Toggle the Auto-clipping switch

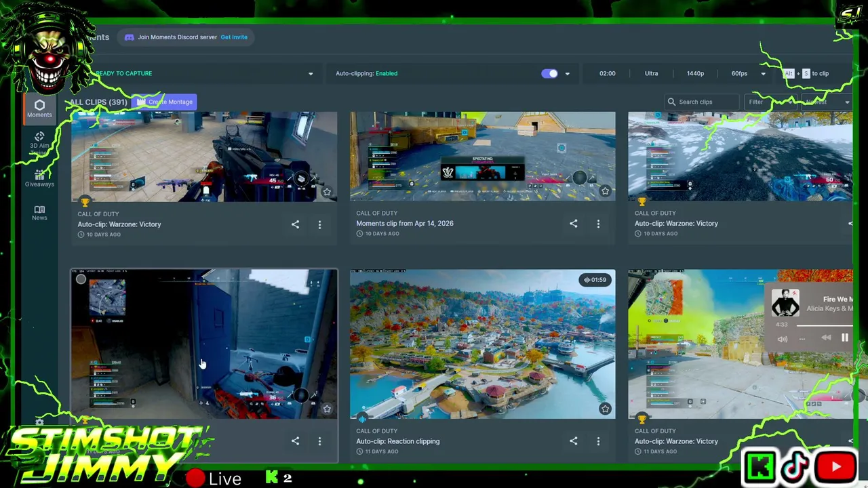tap(549, 73)
